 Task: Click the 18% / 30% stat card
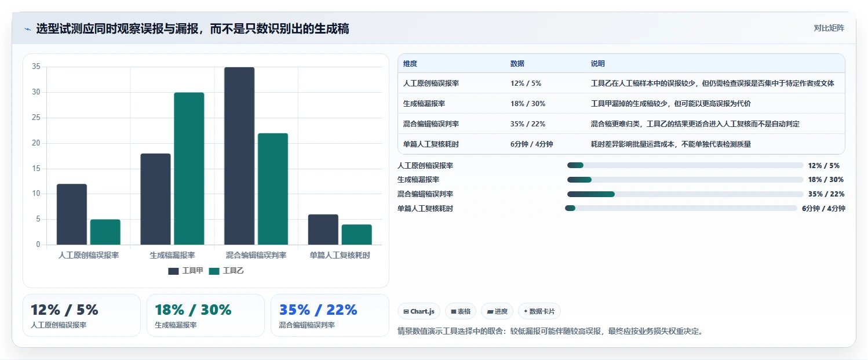tap(206, 315)
